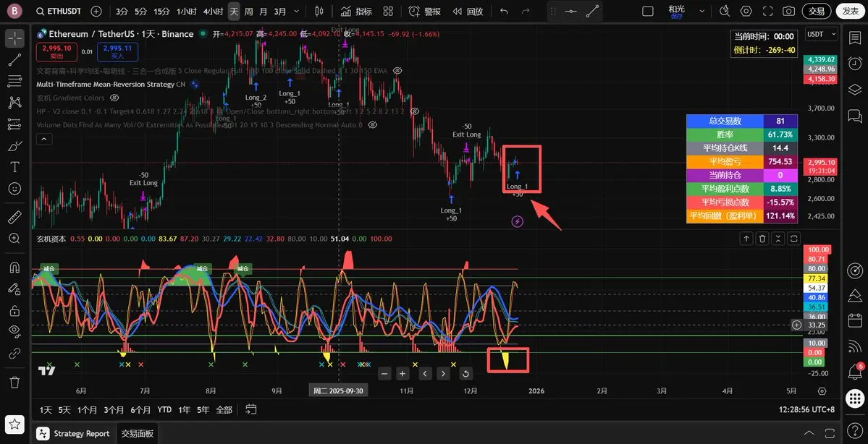Select the 周 weekly interval
Screen dimensions: 868x444
[x=248, y=11]
